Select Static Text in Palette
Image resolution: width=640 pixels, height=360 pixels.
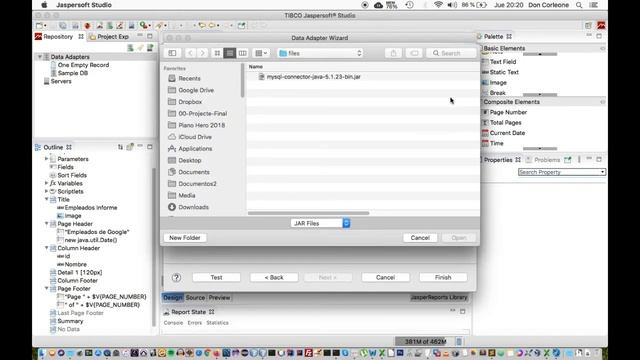[504, 72]
